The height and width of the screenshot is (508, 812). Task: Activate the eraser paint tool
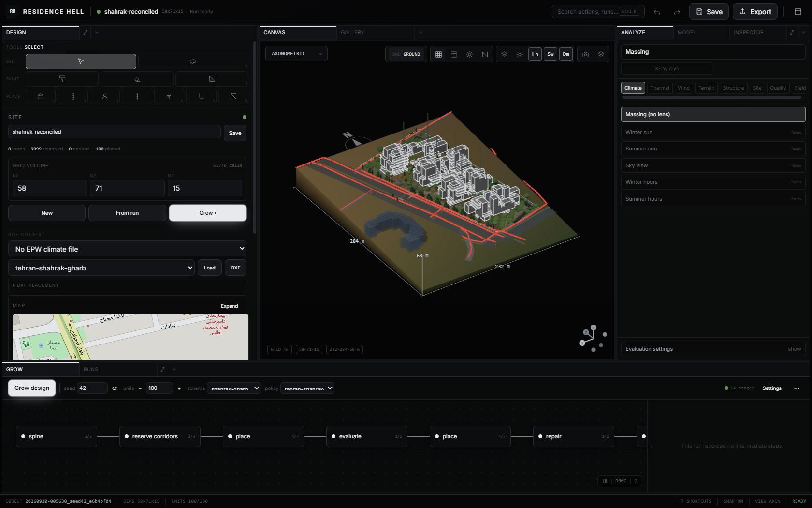coord(137,79)
